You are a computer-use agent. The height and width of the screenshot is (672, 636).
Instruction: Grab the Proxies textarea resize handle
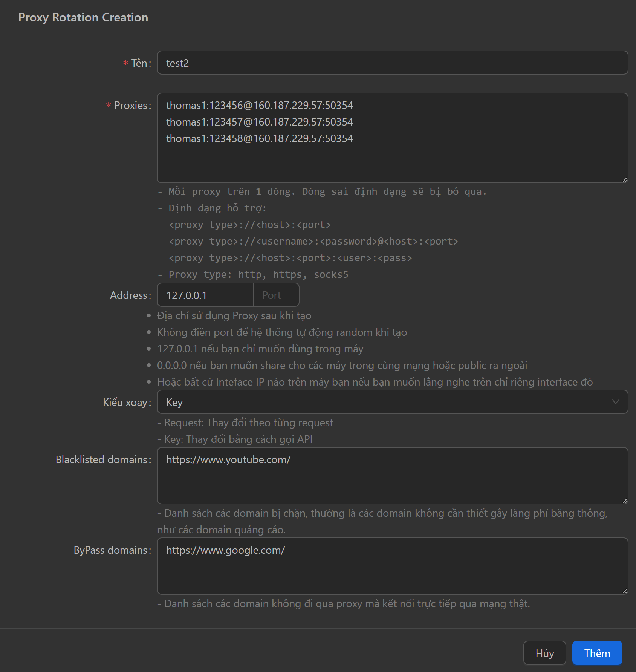coord(625,180)
